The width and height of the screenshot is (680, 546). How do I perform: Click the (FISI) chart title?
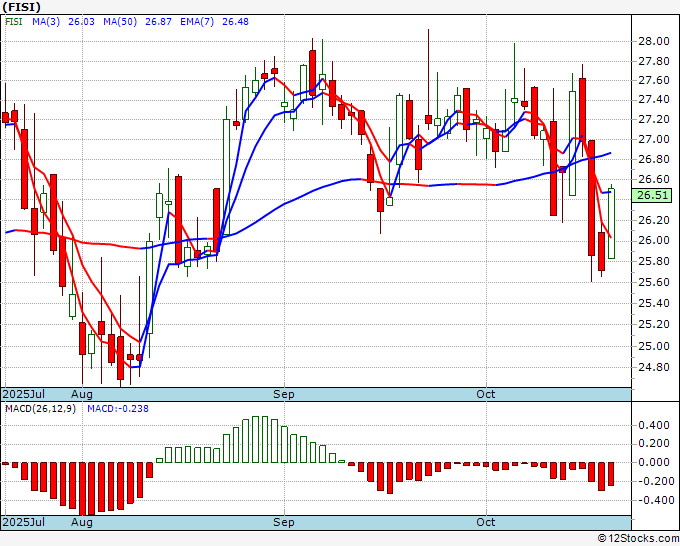click(x=22, y=7)
